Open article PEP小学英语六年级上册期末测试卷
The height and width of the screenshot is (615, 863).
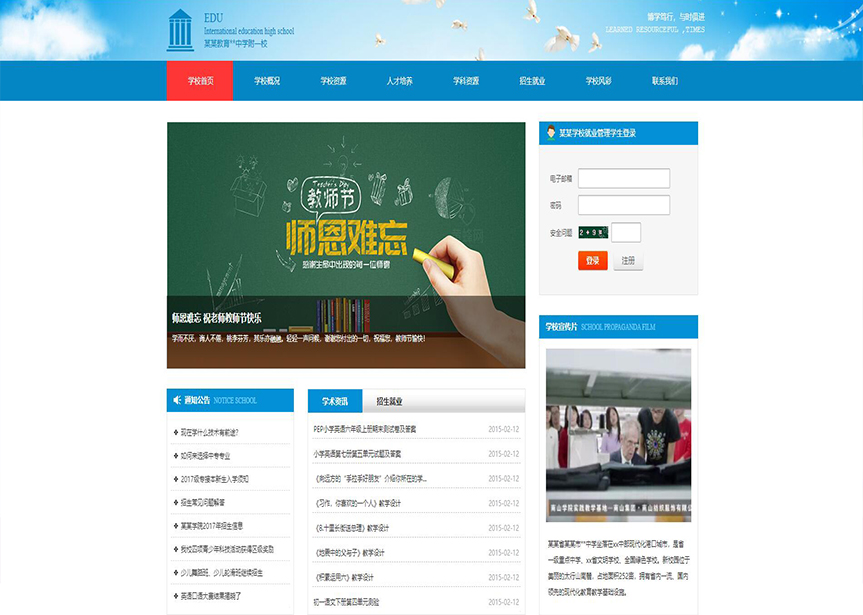[365, 429]
